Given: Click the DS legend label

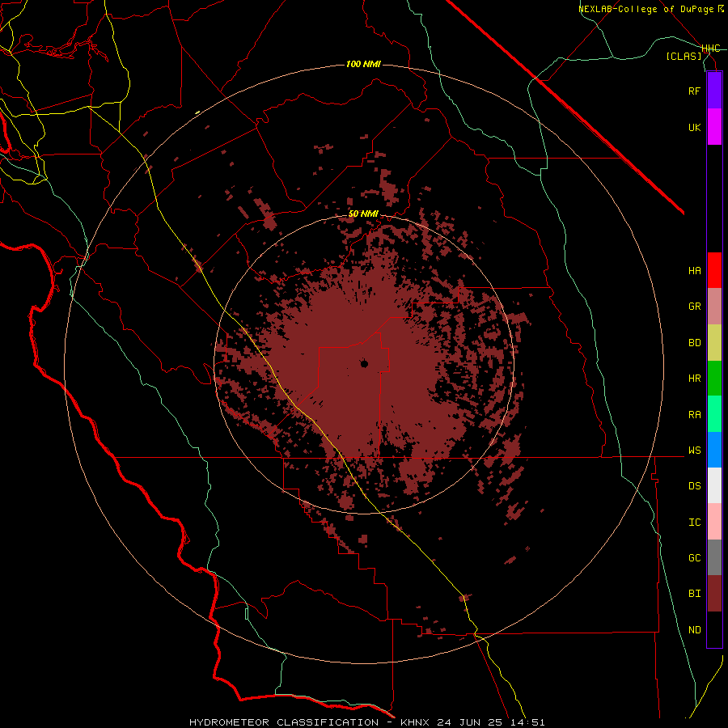Looking at the screenshot, I should click(x=694, y=486).
